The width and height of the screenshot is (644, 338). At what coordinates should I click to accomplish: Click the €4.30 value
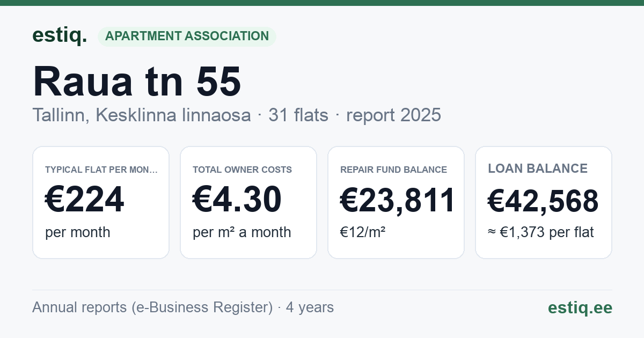click(237, 200)
